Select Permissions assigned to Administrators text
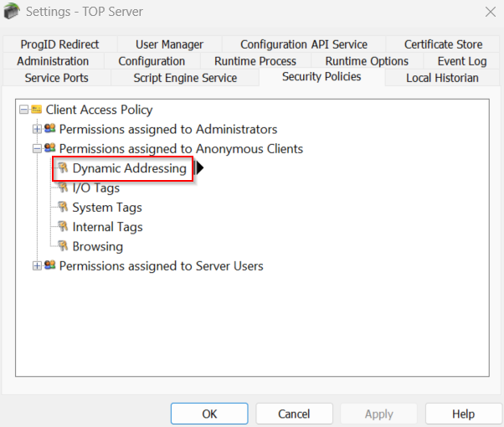 tap(168, 129)
